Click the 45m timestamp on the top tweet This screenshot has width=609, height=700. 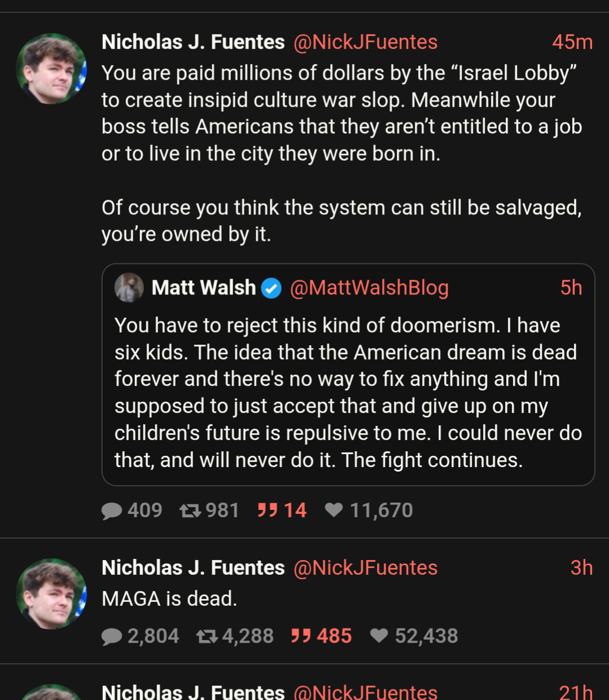click(x=572, y=42)
